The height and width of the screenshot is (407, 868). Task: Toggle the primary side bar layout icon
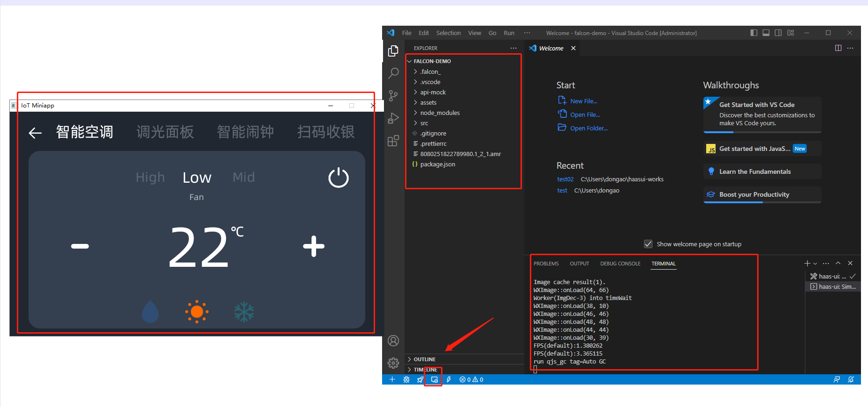754,33
